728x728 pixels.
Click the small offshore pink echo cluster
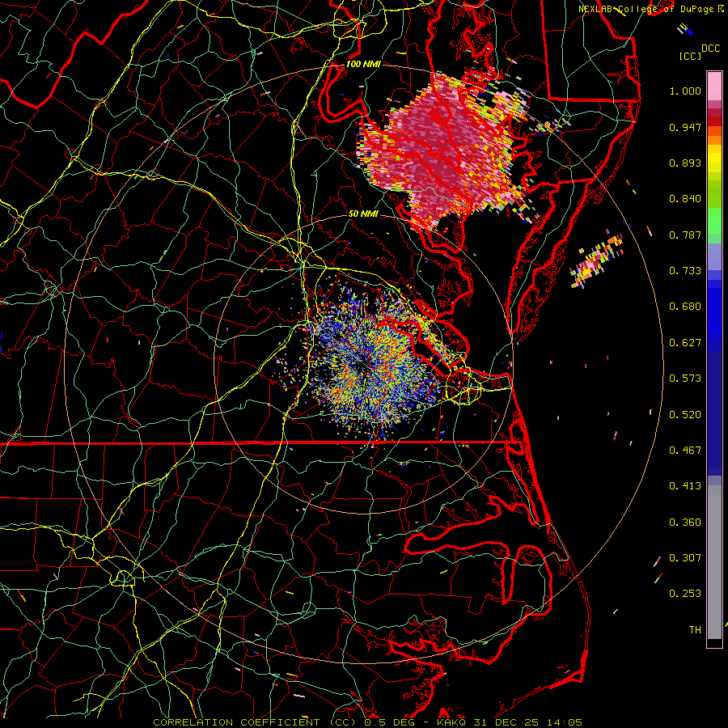(x=597, y=261)
